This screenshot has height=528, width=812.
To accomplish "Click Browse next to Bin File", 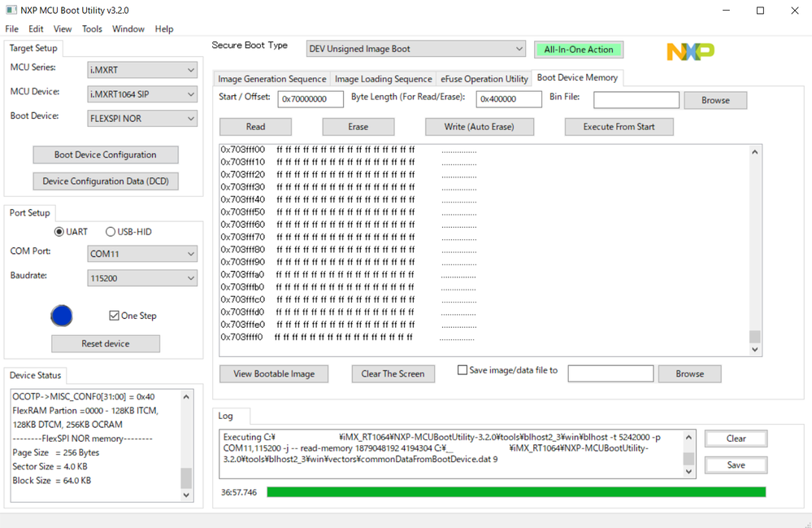I will coord(715,100).
